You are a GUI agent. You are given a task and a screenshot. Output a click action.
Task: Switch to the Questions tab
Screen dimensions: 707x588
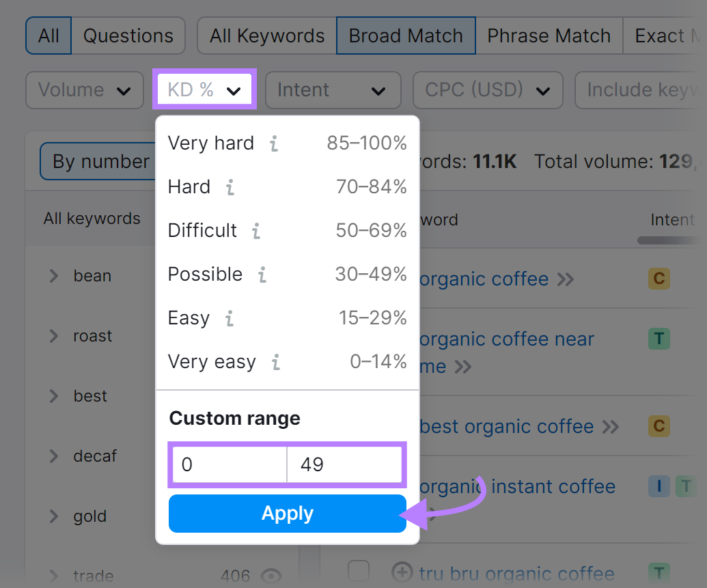pyautogui.click(x=128, y=36)
